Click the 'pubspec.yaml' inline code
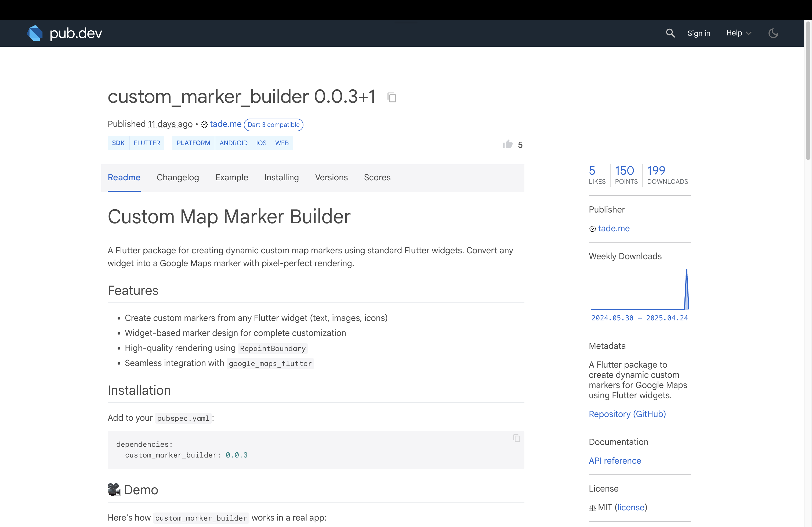812x527 pixels. point(183,418)
